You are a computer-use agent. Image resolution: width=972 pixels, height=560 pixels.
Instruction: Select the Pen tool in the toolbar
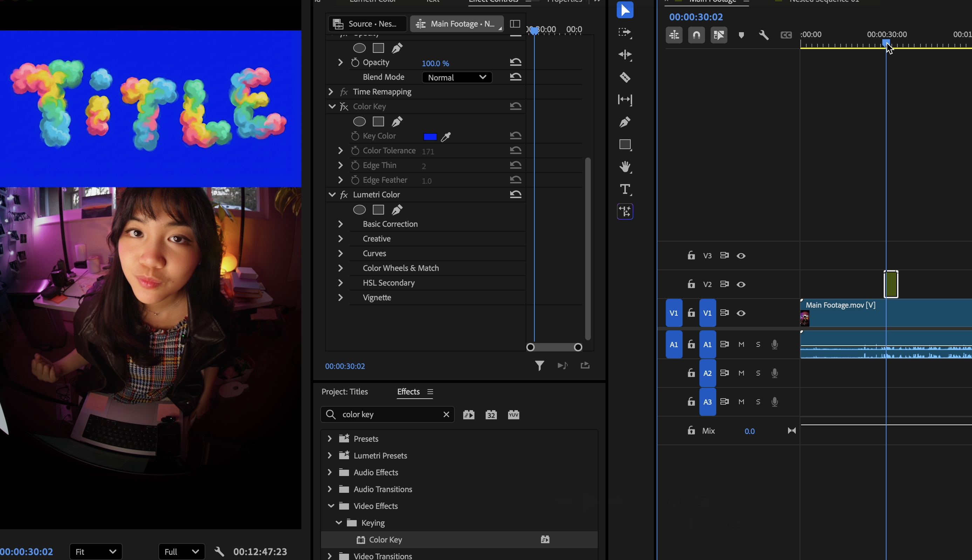coord(624,122)
